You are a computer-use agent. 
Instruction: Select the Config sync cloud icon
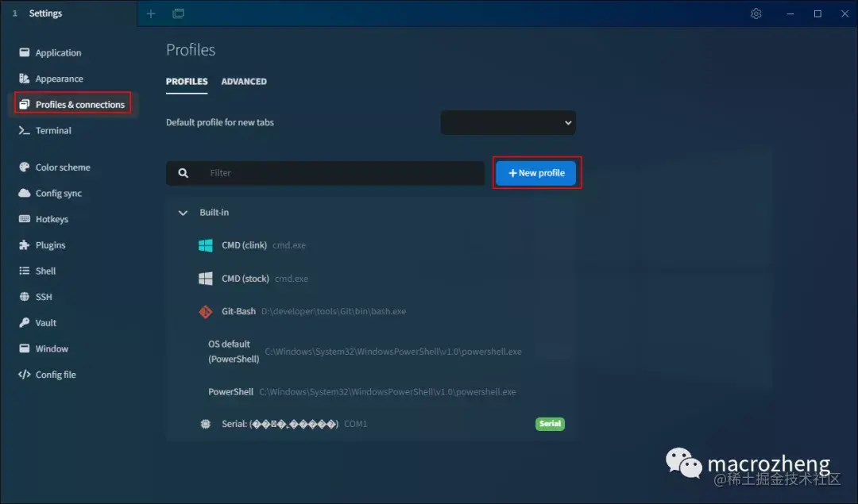[24, 193]
